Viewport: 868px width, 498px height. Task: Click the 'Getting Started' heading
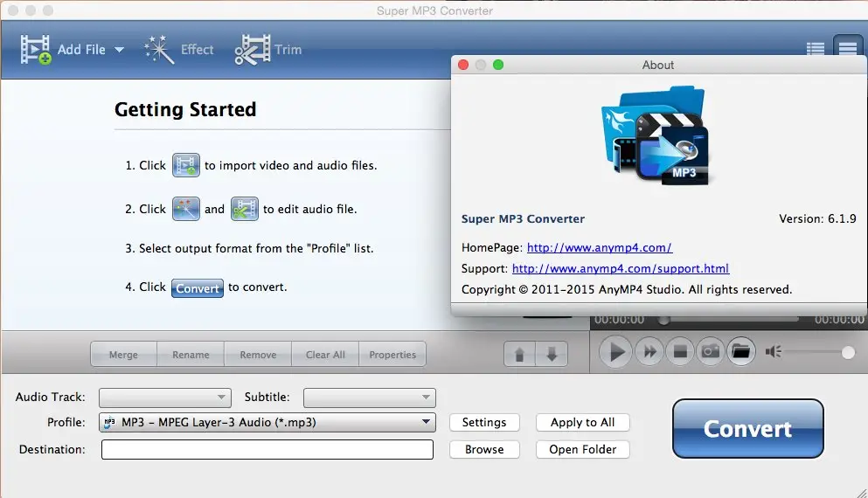pos(185,109)
